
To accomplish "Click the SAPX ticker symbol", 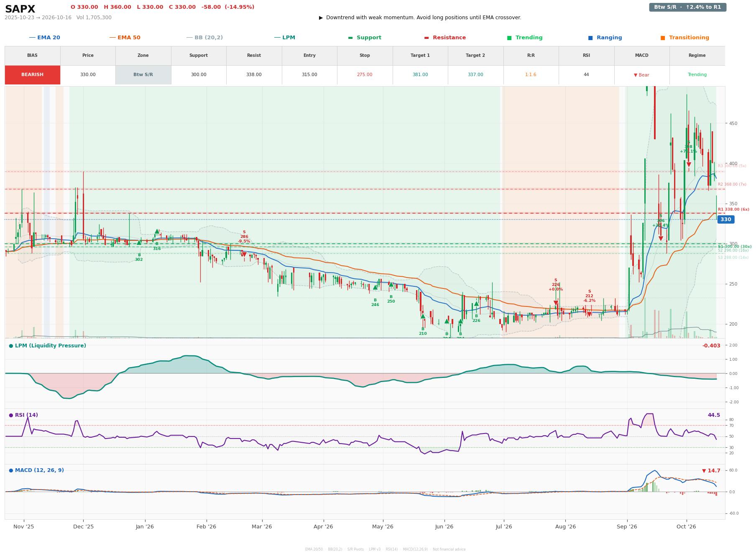I will click(x=20, y=9).
